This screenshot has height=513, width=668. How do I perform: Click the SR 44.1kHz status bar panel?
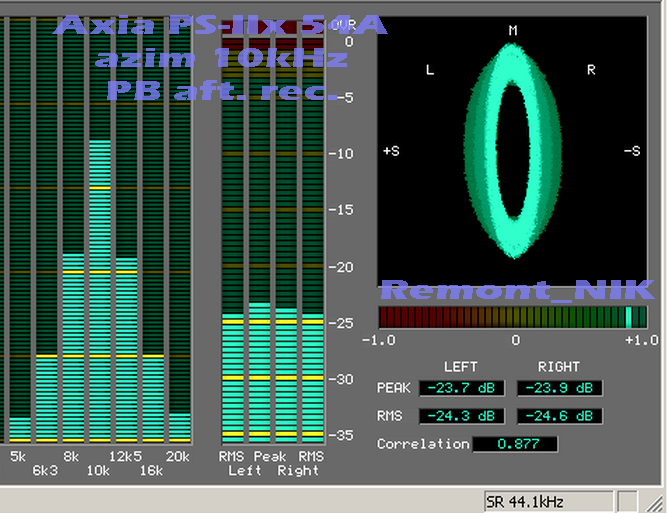[547, 500]
